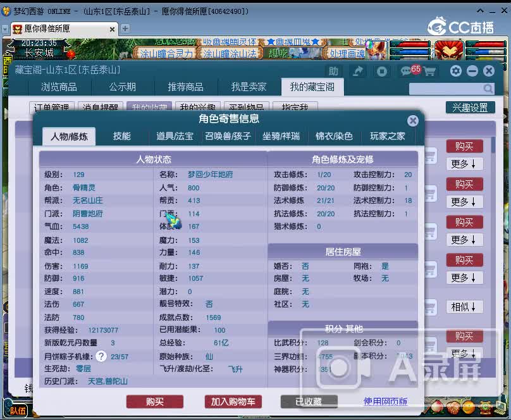
Task: Click the summoned pet avatar portrait
Action: (x=377, y=49)
